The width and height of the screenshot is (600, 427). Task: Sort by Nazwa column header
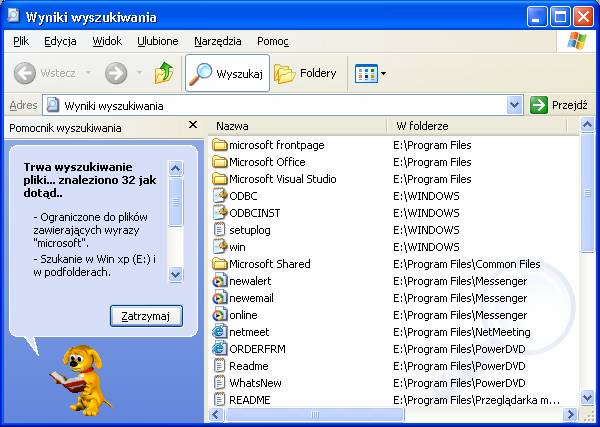click(298, 126)
